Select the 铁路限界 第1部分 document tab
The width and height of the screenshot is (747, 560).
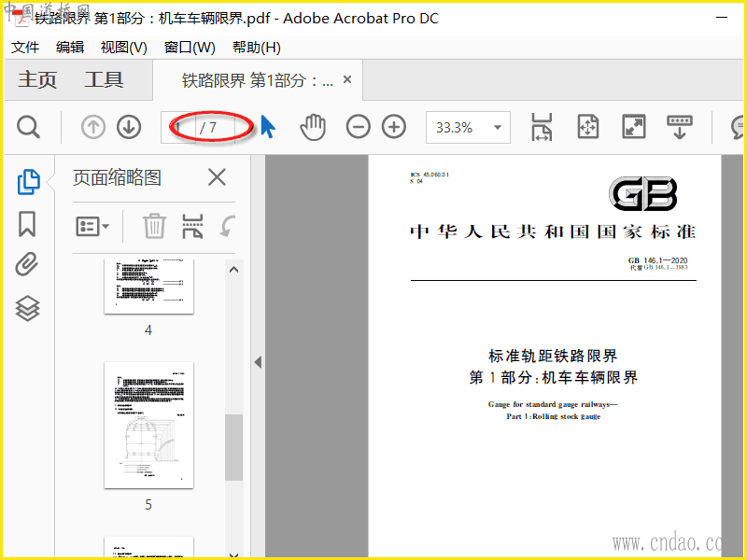[x=258, y=80]
